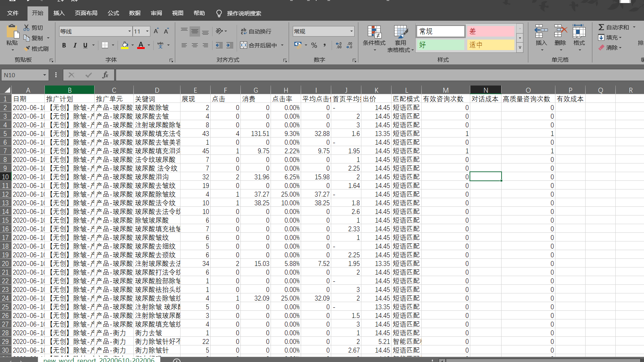Switch to Insert (插入) tab

click(59, 13)
